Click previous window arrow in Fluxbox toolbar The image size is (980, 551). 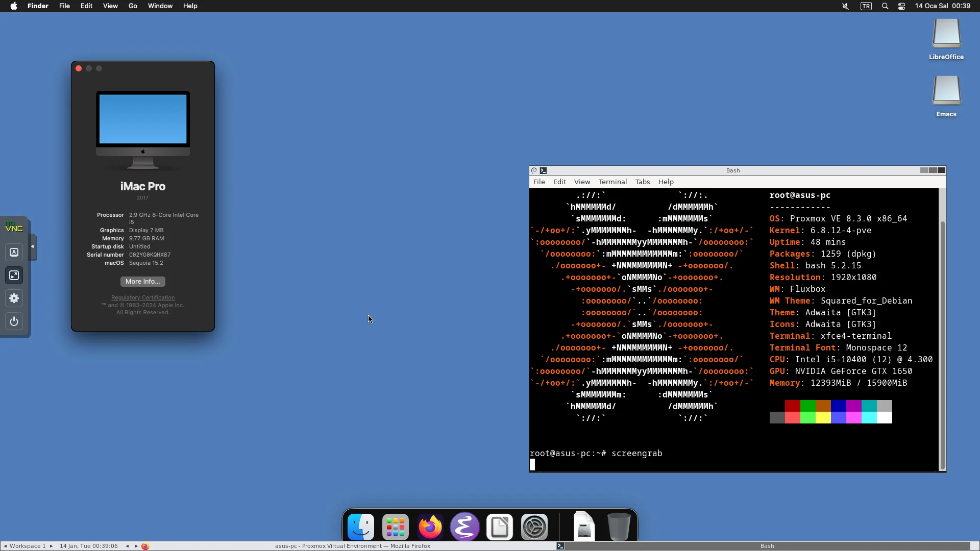[x=127, y=546]
